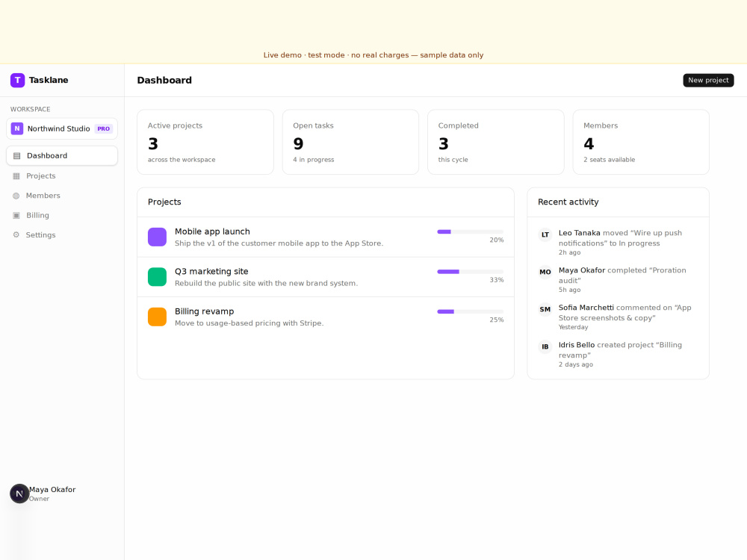Click the New project button
Viewport: 747px width, 560px height.
[708, 80]
